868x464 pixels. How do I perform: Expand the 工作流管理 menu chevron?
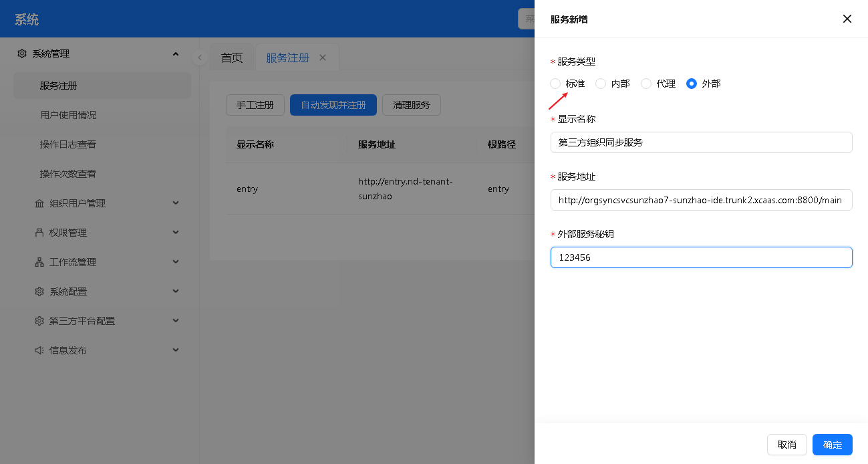coord(176,261)
